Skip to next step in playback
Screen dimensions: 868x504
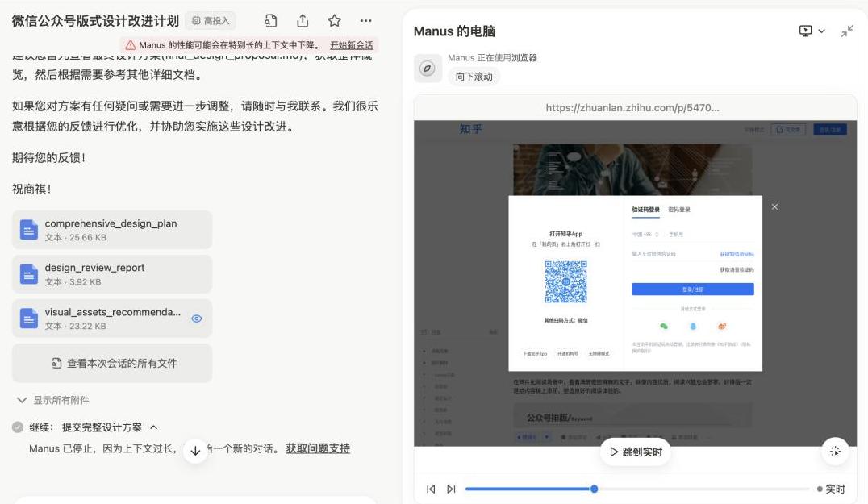(x=451, y=489)
